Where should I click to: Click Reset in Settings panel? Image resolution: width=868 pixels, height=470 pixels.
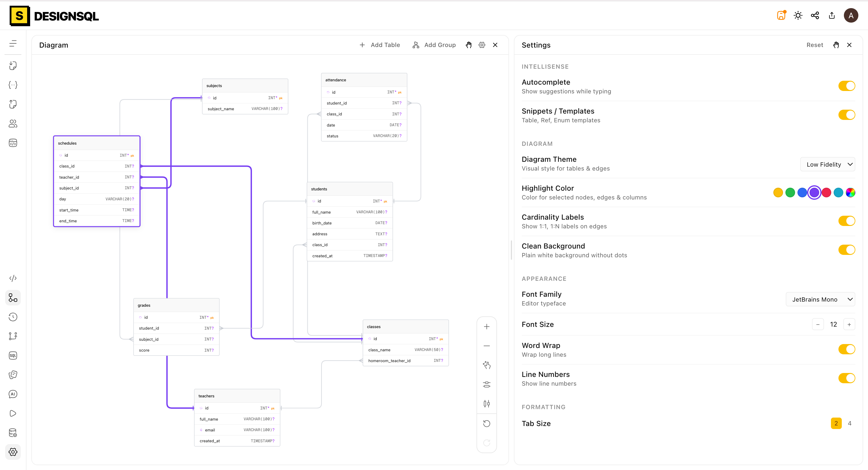814,45
